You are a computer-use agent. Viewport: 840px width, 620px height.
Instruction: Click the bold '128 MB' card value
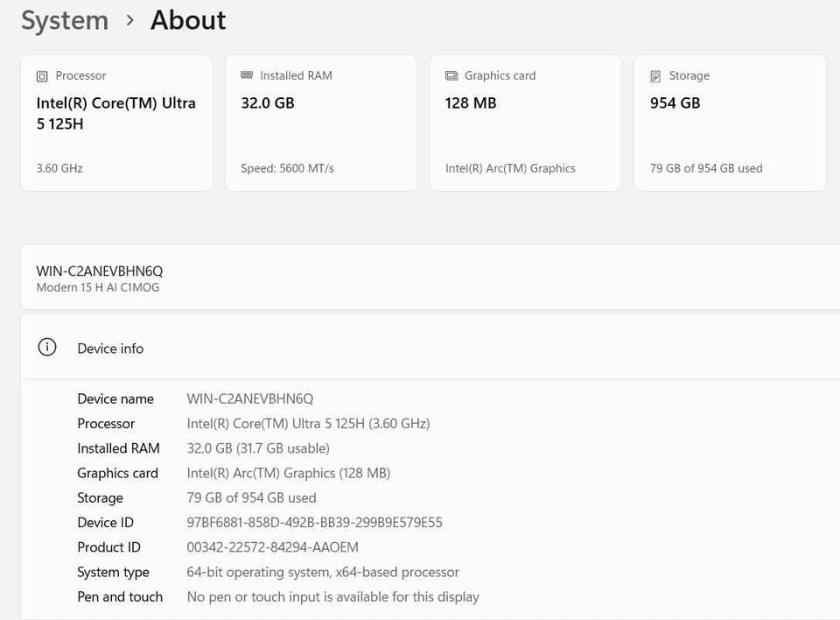point(471,103)
